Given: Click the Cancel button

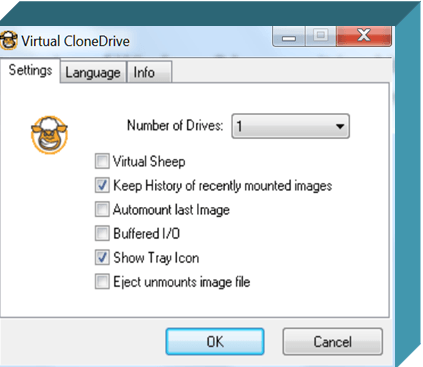Looking at the screenshot, I should (x=332, y=342).
